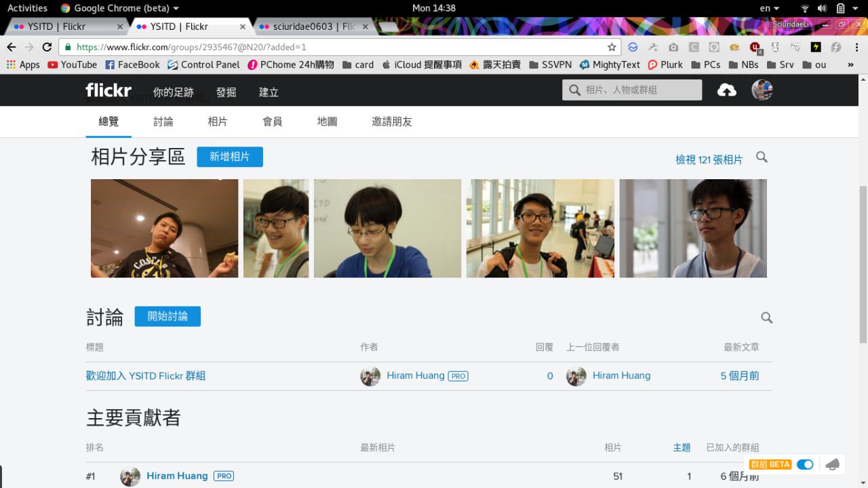The image size is (868, 488).
Task: Open PChome 24h bookmark
Action: click(x=291, y=64)
